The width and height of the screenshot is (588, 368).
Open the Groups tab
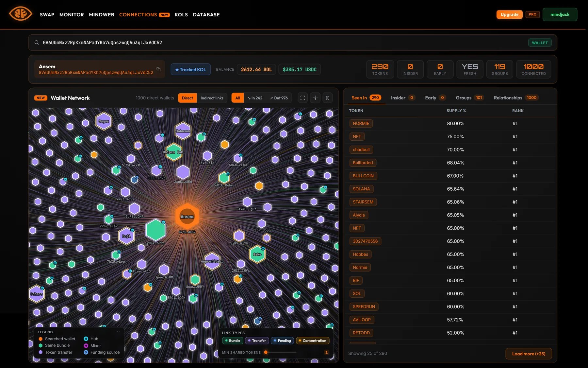[470, 97]
